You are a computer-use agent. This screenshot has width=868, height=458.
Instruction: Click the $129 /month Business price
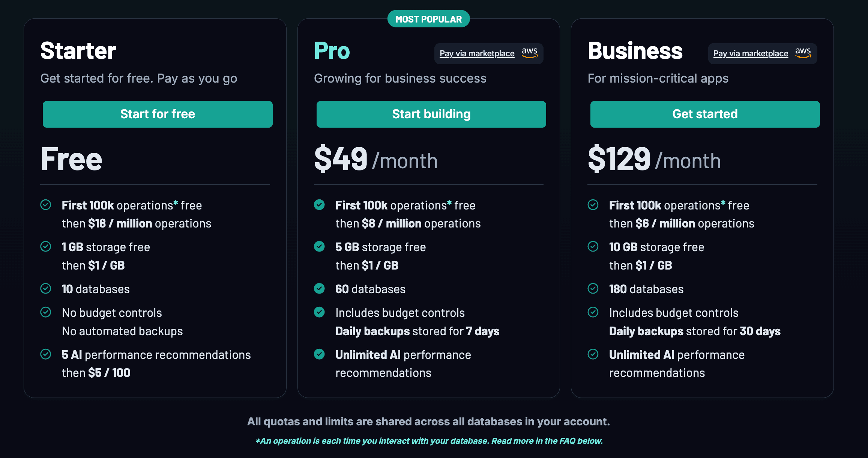click(654, 160)
